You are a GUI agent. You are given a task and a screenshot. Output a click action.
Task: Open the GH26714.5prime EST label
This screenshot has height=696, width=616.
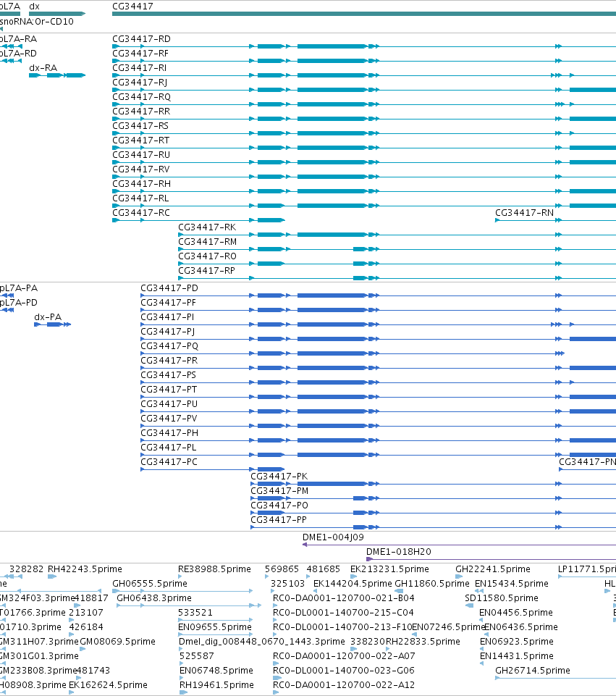tap(533, 670)
